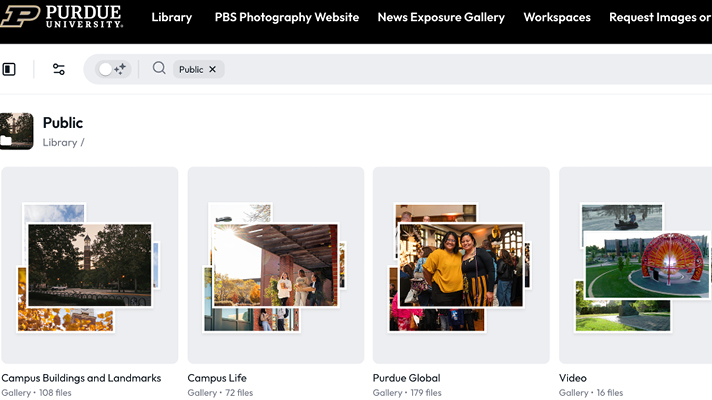
Task: Click the Public page heading
Action: click(63, 123)
